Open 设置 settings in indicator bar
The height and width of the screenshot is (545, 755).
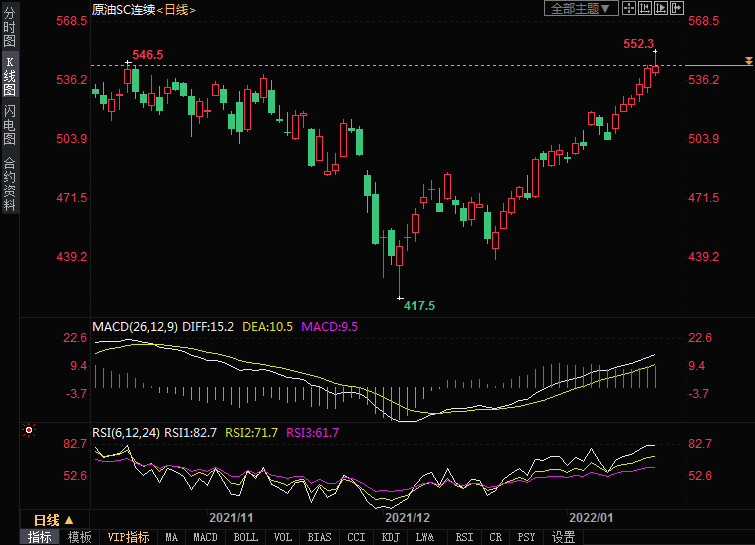[x=564, y=537]
